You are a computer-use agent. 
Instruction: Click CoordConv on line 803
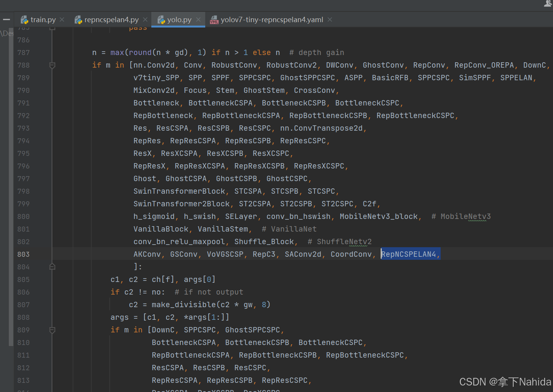[351, 254]
